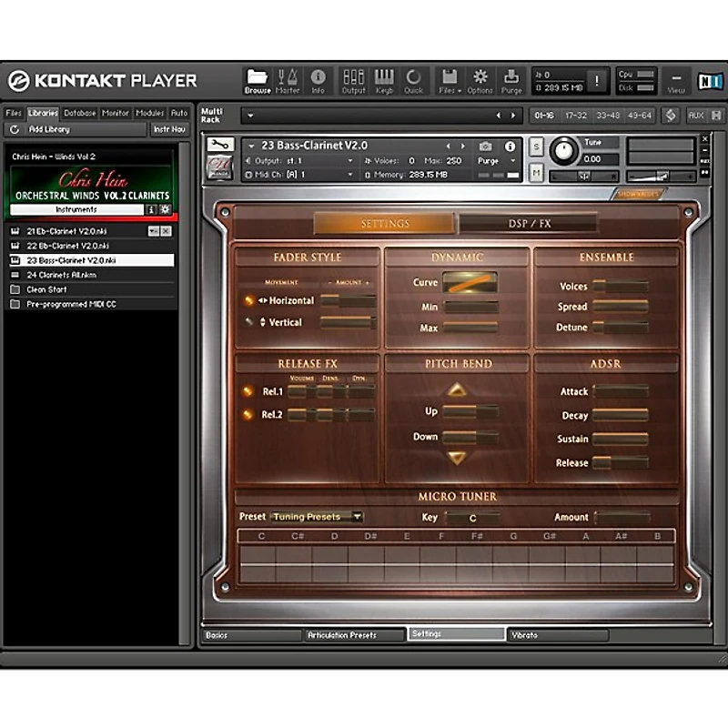
Task: Open the Multi Rack preset dropdown arrow
Action: tap(251, 116)
